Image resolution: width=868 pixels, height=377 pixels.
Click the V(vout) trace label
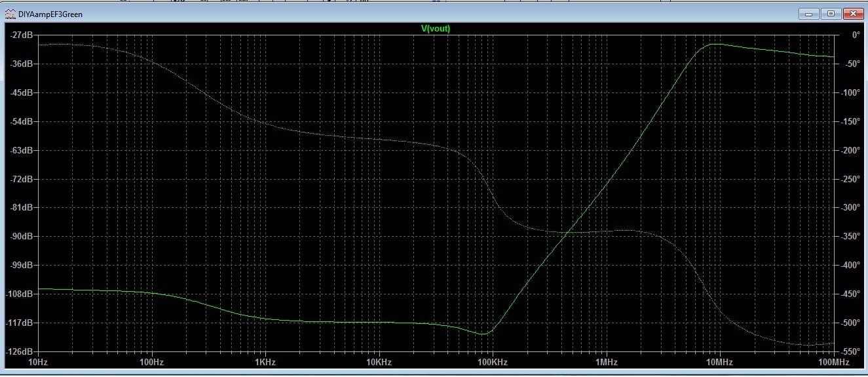click(435, 28)
